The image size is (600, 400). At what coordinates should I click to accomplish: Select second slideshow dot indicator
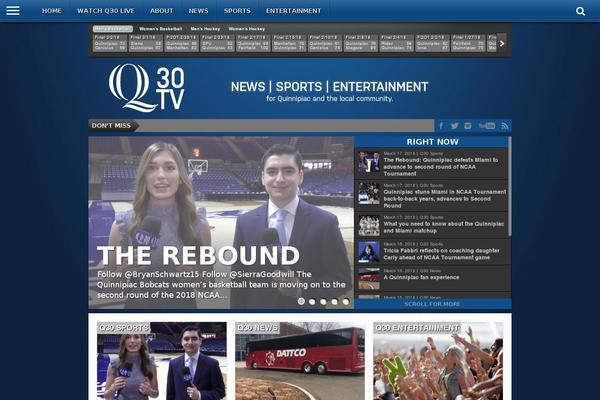coord(312,302)
